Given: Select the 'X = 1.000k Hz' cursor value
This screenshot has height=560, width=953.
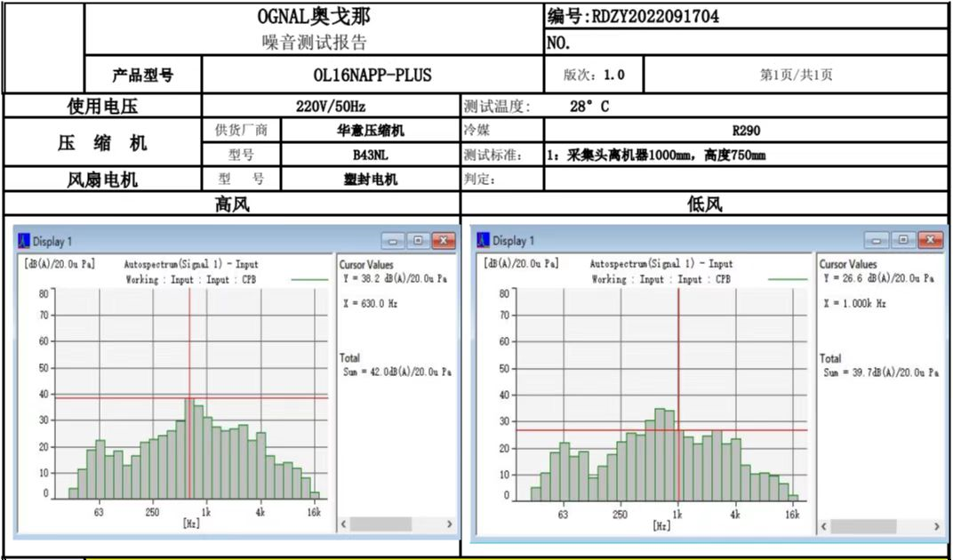Looking at the screenshot, I should click(x=854, y=303).
